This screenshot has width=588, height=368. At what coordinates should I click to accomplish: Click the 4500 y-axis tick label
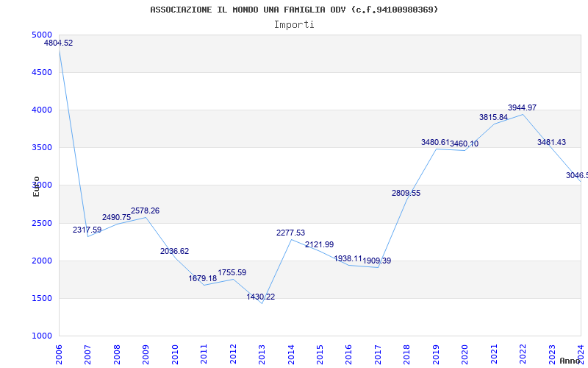[41, 72]
